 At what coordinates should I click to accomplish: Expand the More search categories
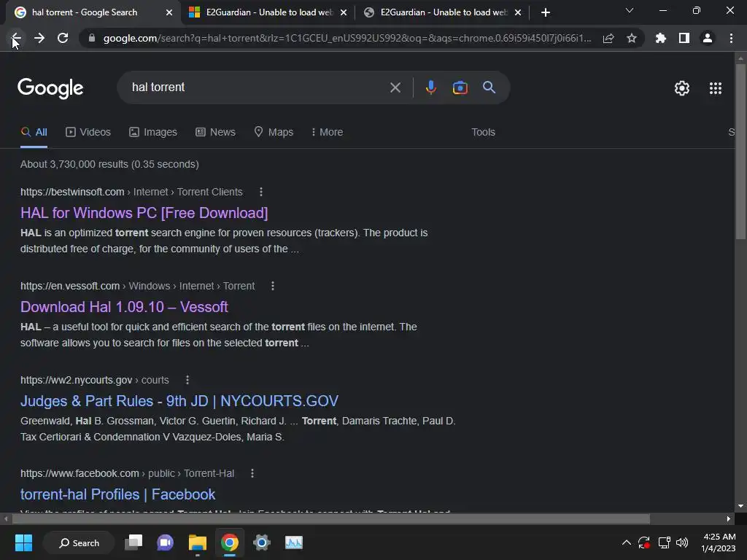pos(328,133)
